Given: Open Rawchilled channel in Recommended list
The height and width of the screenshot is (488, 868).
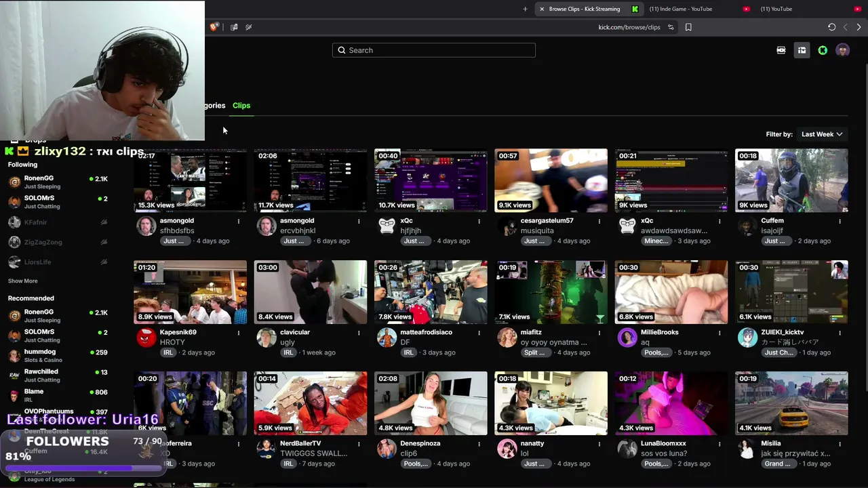Looking at the screenshot, I should (58, 375).
